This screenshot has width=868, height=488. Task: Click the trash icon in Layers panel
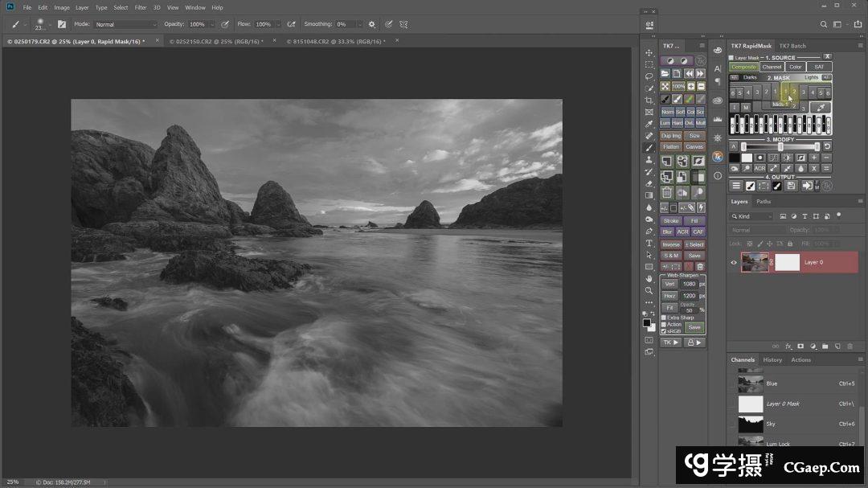tap(850, 347)
